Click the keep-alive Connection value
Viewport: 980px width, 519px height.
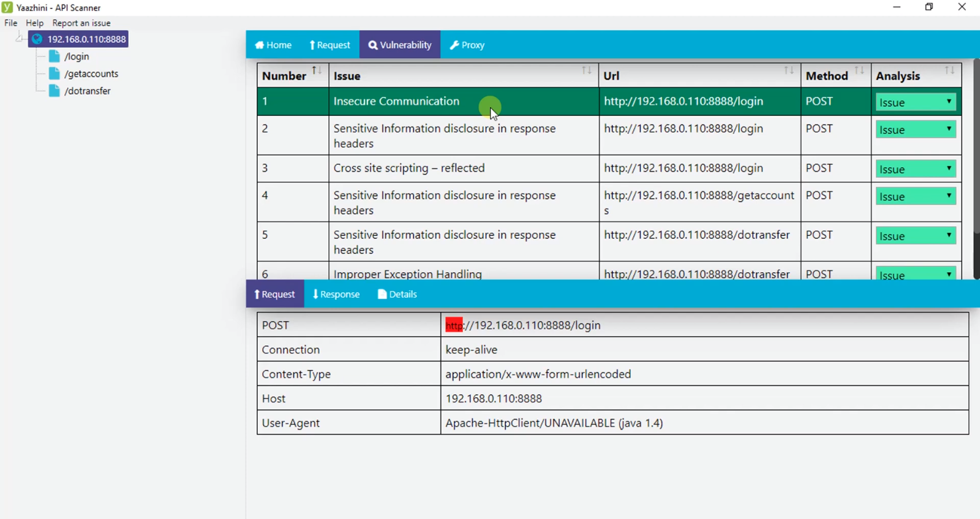(471, 350)
